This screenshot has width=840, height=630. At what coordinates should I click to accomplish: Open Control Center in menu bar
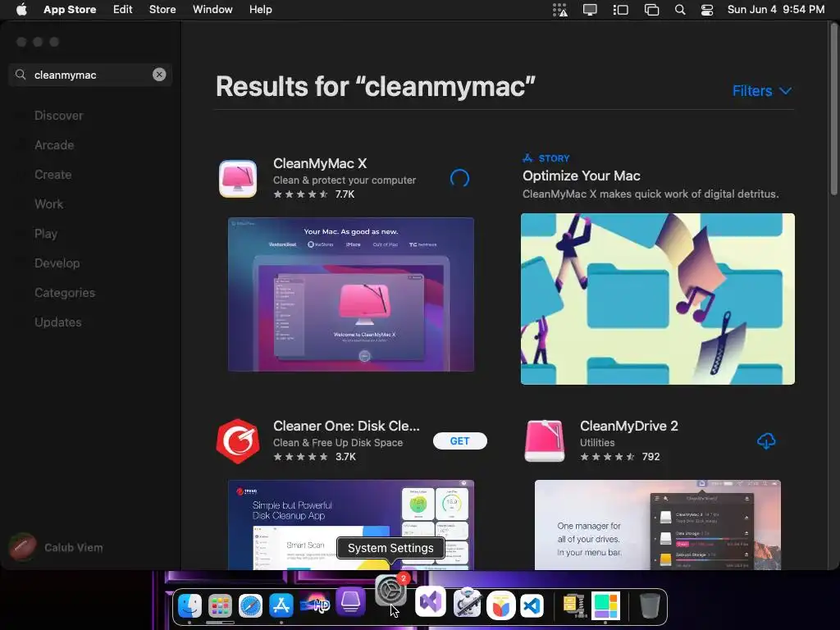707,10
